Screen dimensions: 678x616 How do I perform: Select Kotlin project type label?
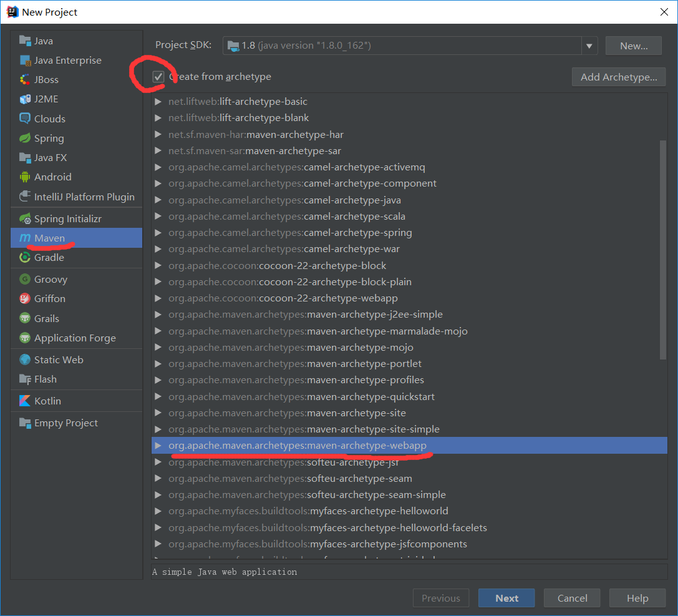47,401
